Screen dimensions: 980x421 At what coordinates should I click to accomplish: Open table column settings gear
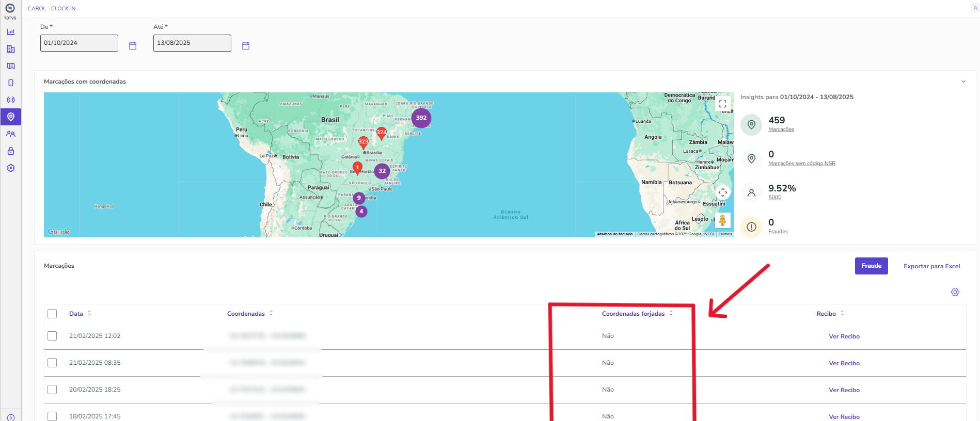pos(955,292)
